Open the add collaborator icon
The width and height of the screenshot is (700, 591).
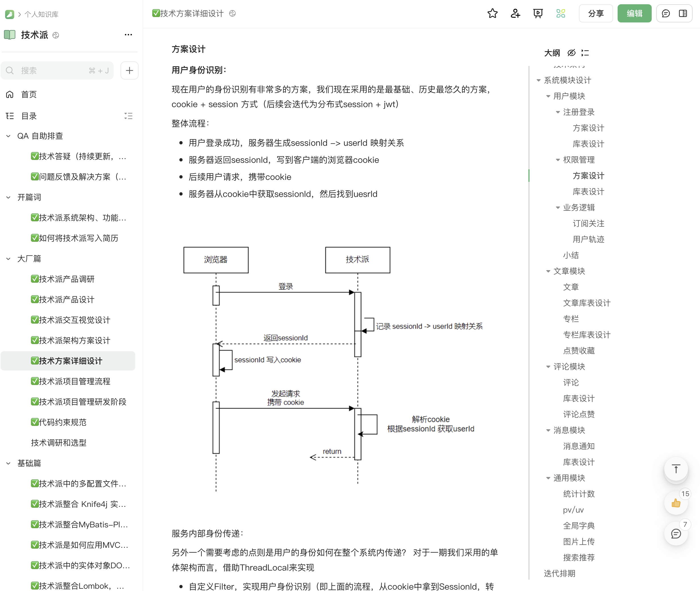coord(515,13)
